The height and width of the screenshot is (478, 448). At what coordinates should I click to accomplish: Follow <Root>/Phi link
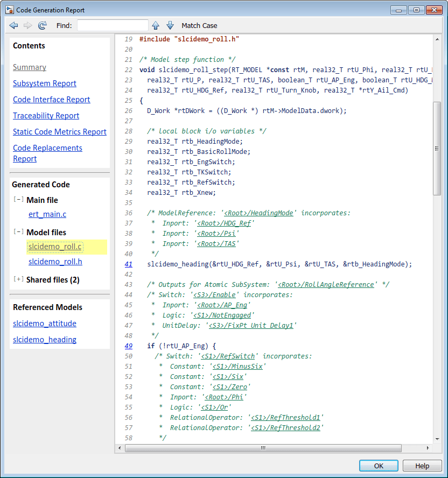(x=224, y=397)
